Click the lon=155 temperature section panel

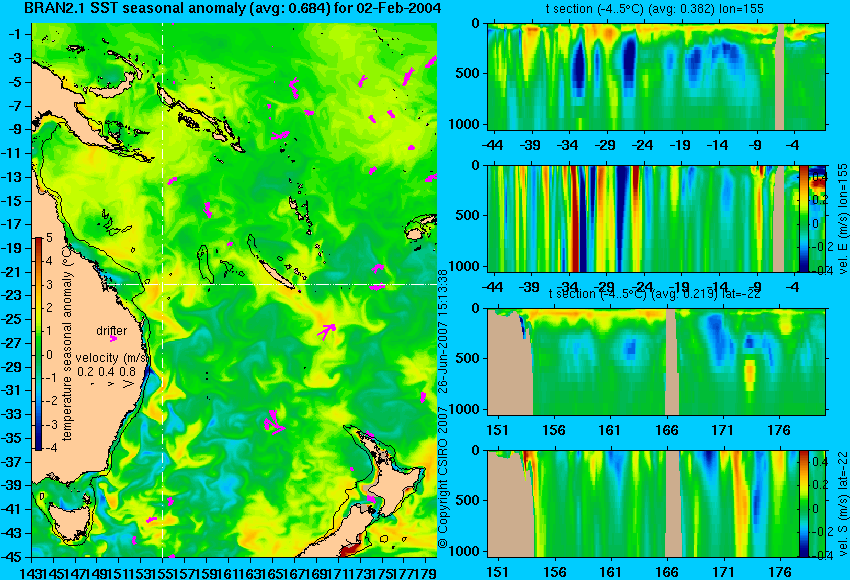point(656,76)
